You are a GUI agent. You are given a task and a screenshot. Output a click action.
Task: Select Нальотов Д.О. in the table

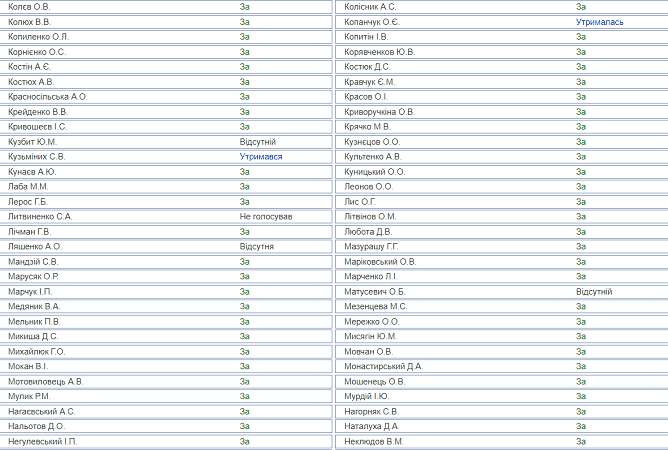tap(36, 426)
